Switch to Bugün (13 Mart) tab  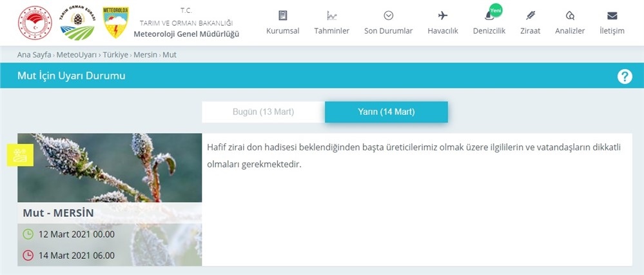(x=263, y=112)
